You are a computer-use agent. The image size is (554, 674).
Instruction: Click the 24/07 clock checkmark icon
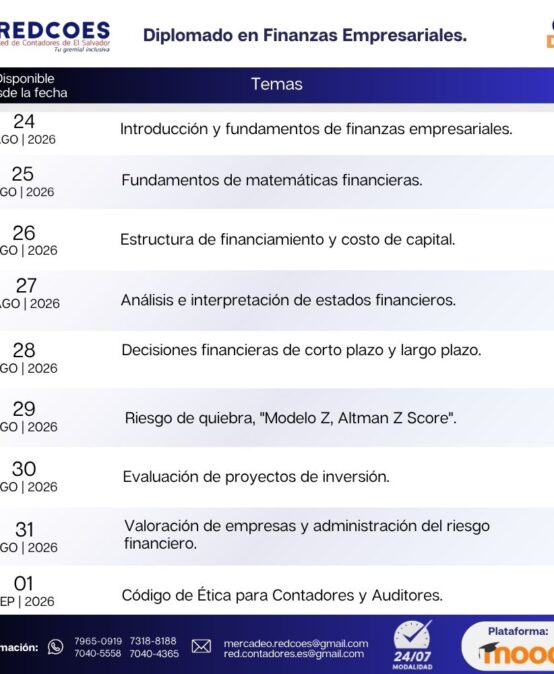(x=413, y=636)
